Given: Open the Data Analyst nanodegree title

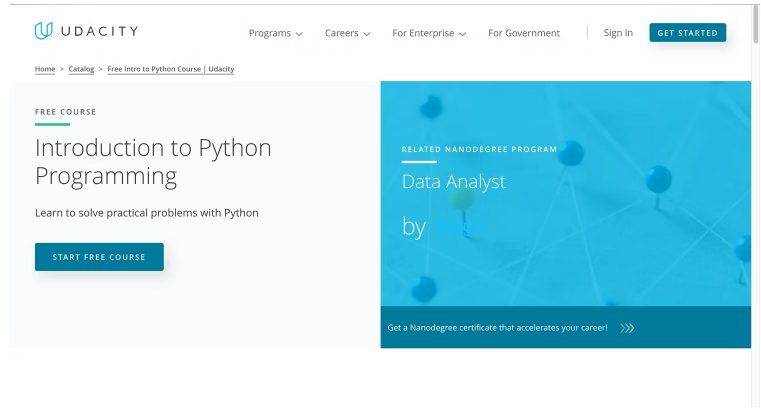Looking at the screenshot, I should point(453,182).
